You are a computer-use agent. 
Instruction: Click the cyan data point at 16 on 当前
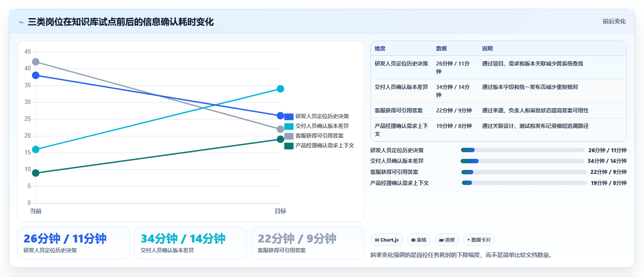click(x=35, y=149)
